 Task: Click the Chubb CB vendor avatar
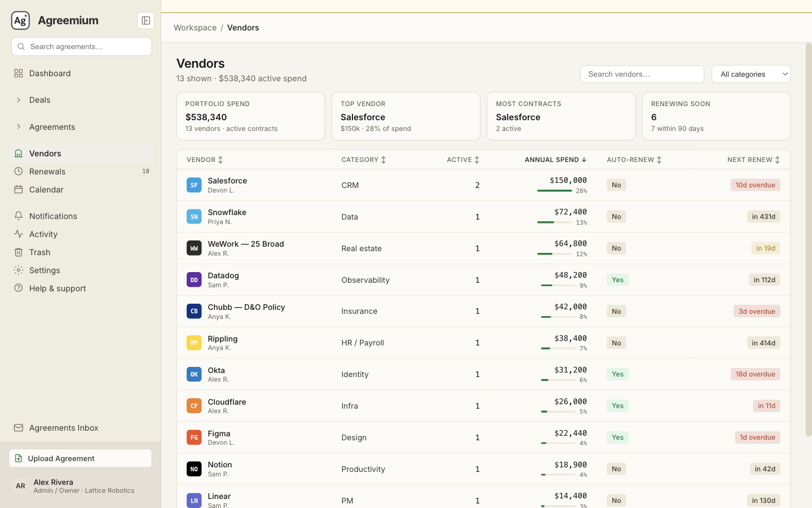coord(194,312)
